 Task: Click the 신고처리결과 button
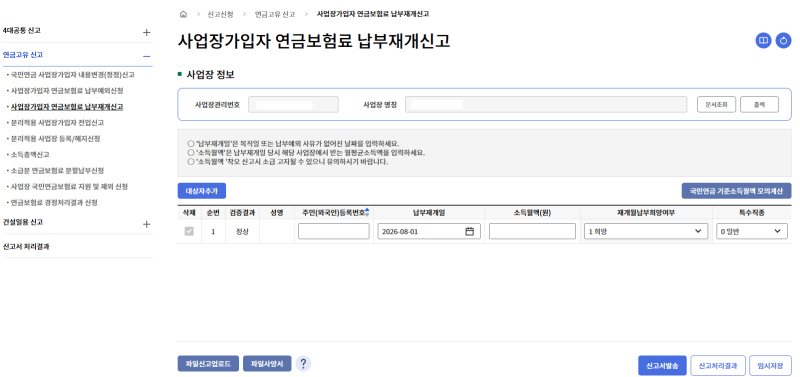(x=718, y=365)
